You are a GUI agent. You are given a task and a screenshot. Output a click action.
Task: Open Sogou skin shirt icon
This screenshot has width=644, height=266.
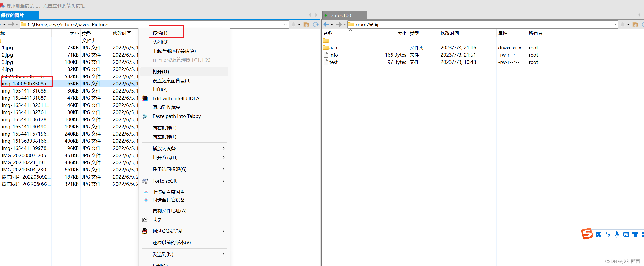635,234
